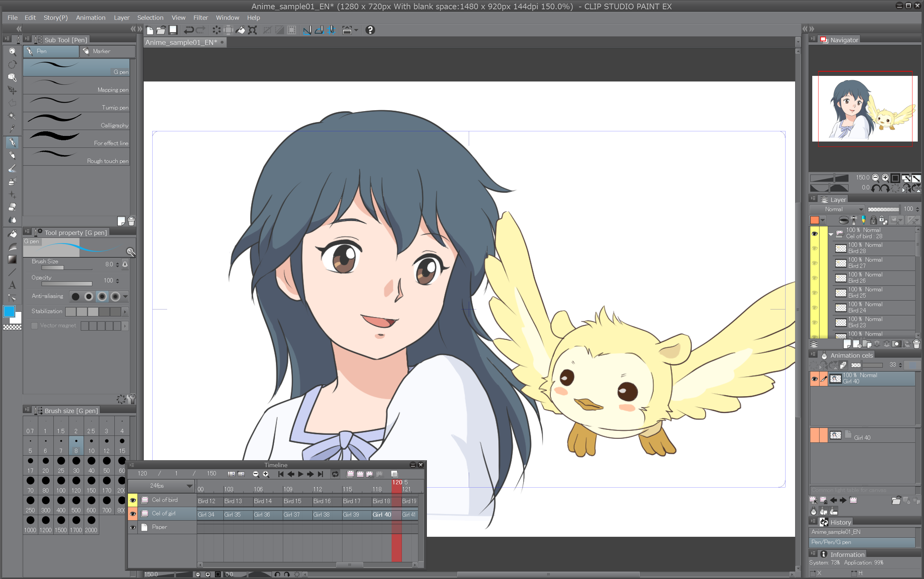Select the Magnifier zoom tool

click(12, 51)
